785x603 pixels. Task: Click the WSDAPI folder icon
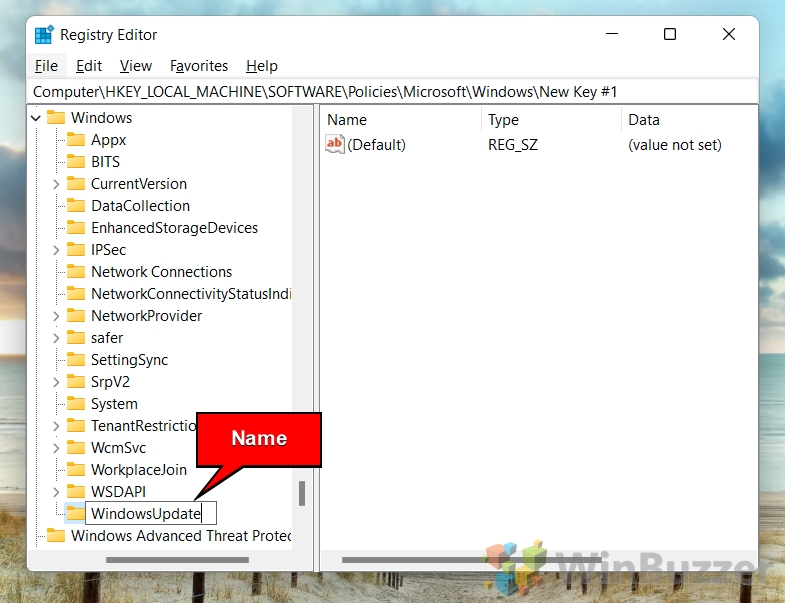[x=76, y=491]
